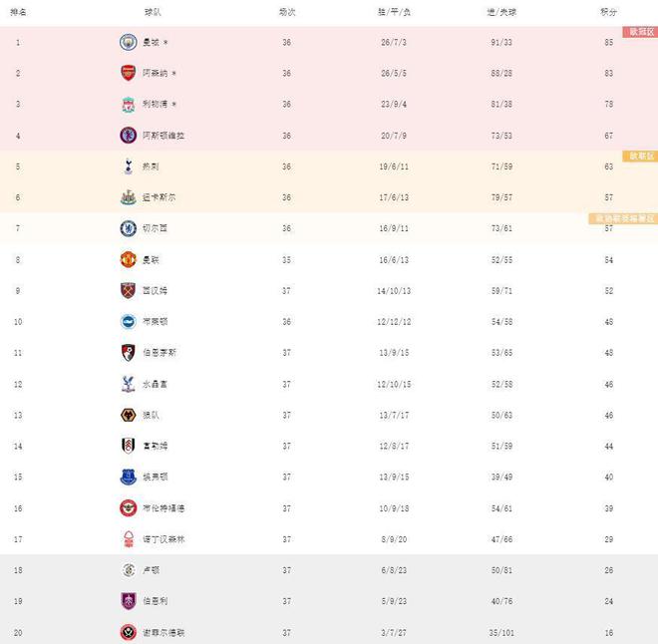Click the Tottenham Hotspur cockerel logo
This screenshot has width=658, height=644.
(129, 166)
